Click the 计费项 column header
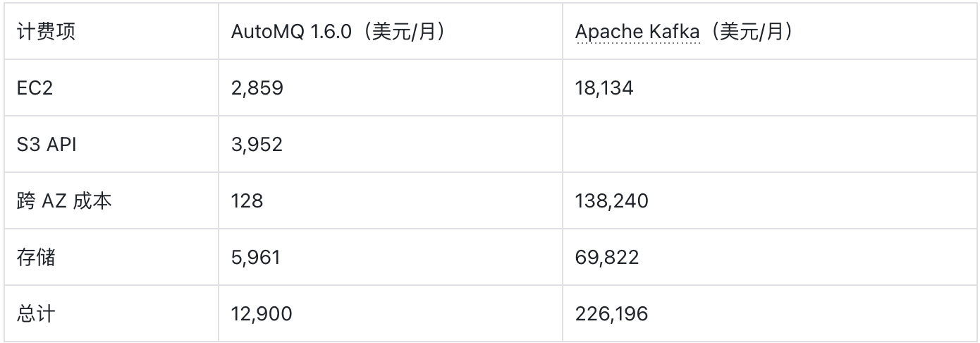 46,32
